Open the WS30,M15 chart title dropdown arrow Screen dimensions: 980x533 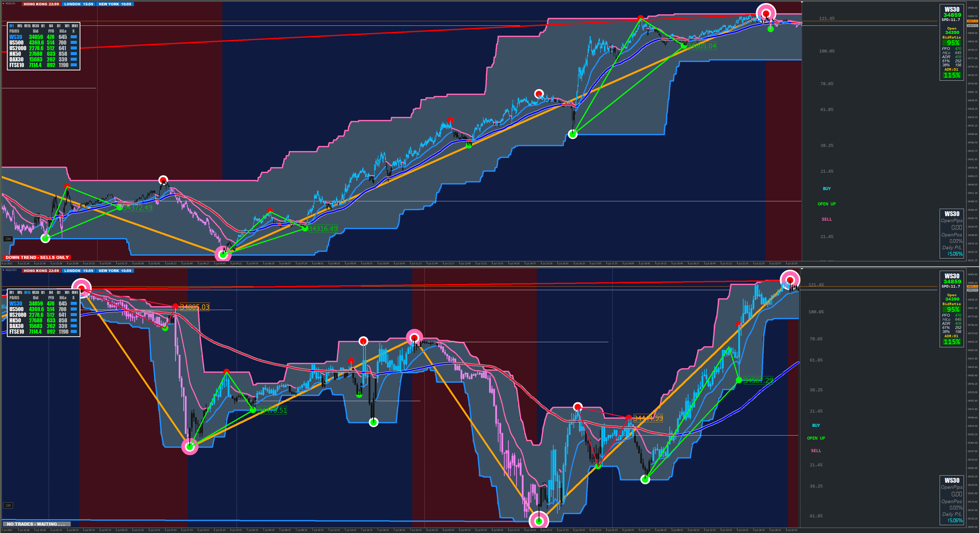[3, 270]
